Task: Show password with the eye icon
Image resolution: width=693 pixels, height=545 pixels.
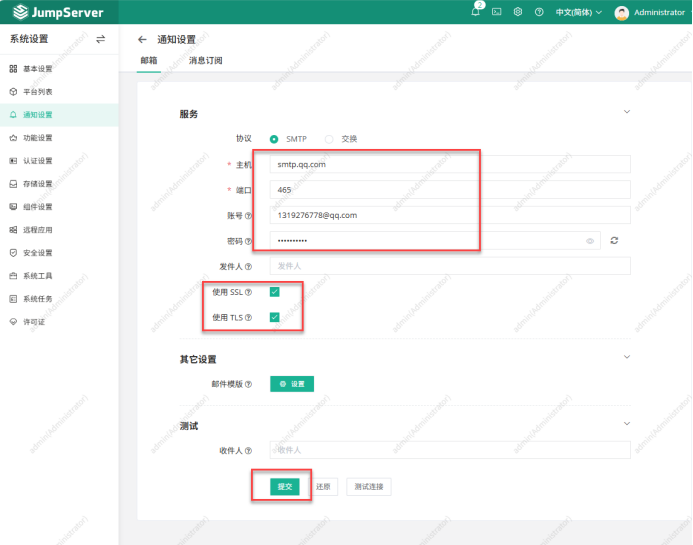Action: tap(590, 241)
